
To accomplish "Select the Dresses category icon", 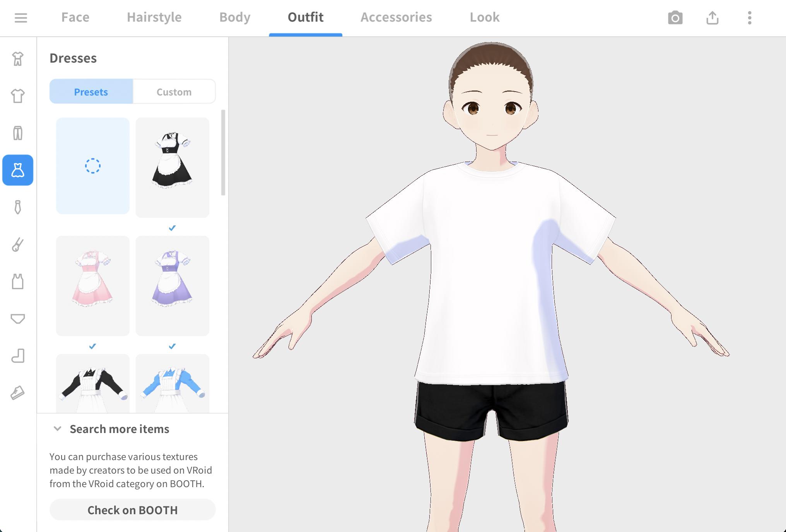I will [x=18, y=170].
